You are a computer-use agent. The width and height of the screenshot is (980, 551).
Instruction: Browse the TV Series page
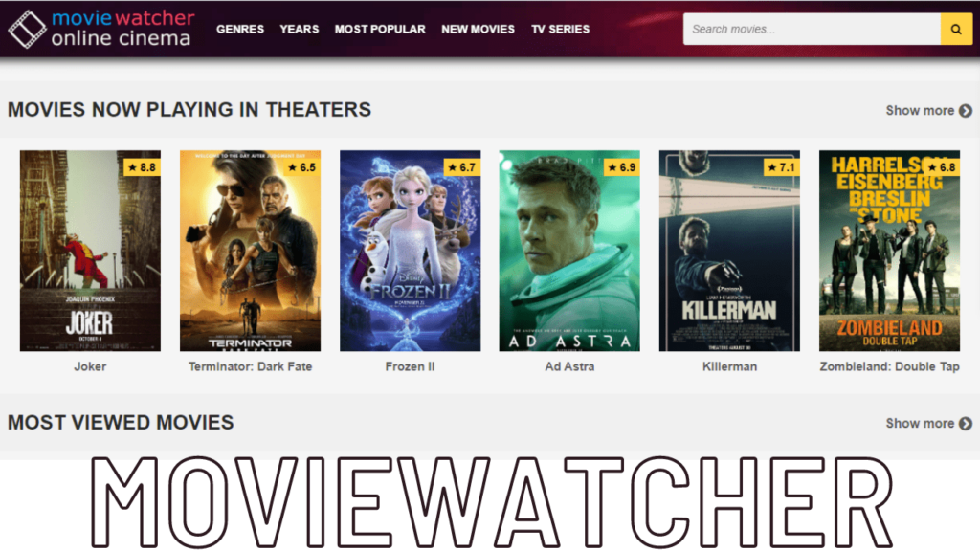(561, 29)
